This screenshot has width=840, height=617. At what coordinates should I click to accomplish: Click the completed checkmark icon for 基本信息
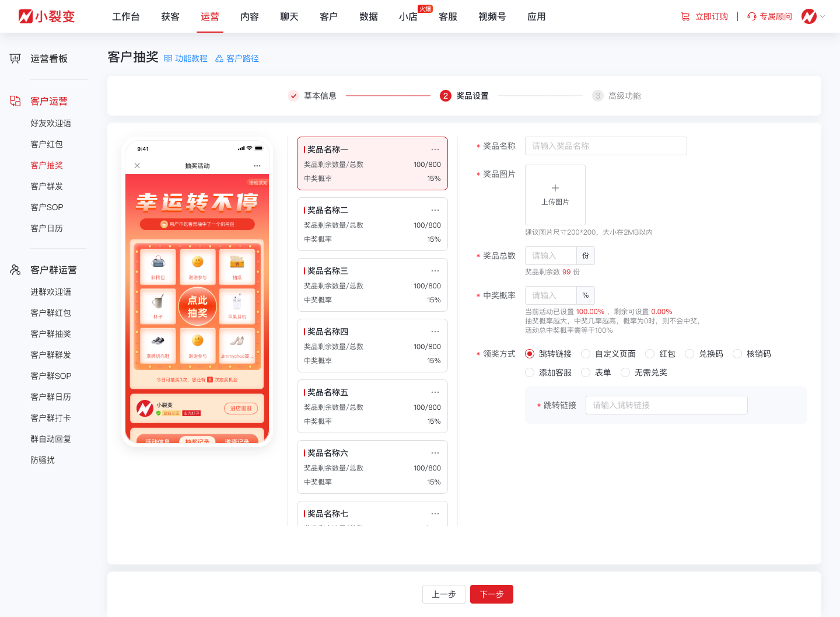click(293, 96)
